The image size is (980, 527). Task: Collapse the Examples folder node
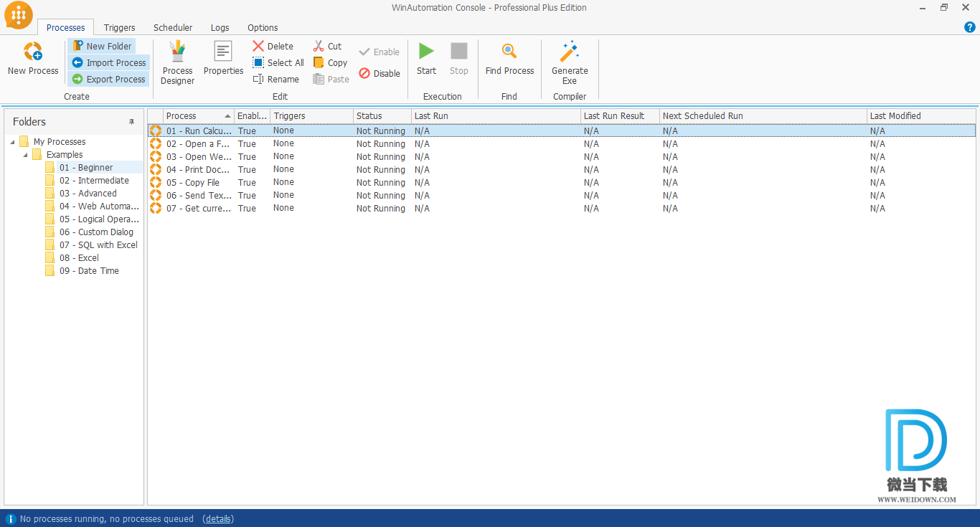point(26,155)
